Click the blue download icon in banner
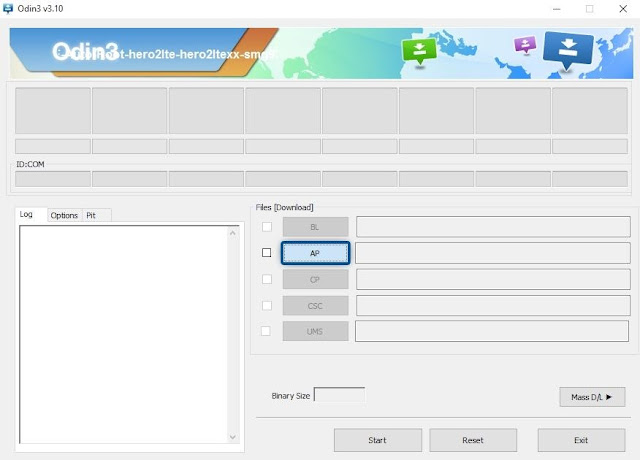 coord(568,50)
